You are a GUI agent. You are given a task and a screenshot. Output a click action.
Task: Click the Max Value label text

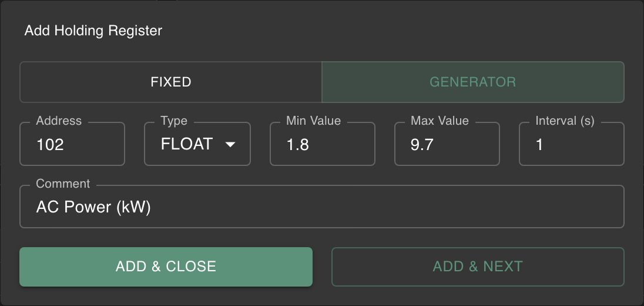pyautogui.click(x=440, y=121)
